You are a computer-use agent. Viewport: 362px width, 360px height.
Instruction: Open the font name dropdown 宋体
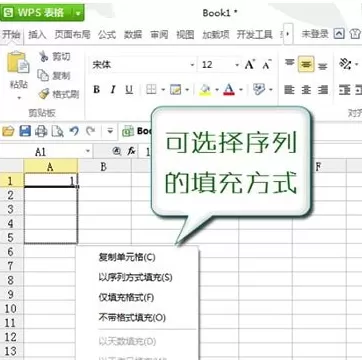click(x=192, y=65)
